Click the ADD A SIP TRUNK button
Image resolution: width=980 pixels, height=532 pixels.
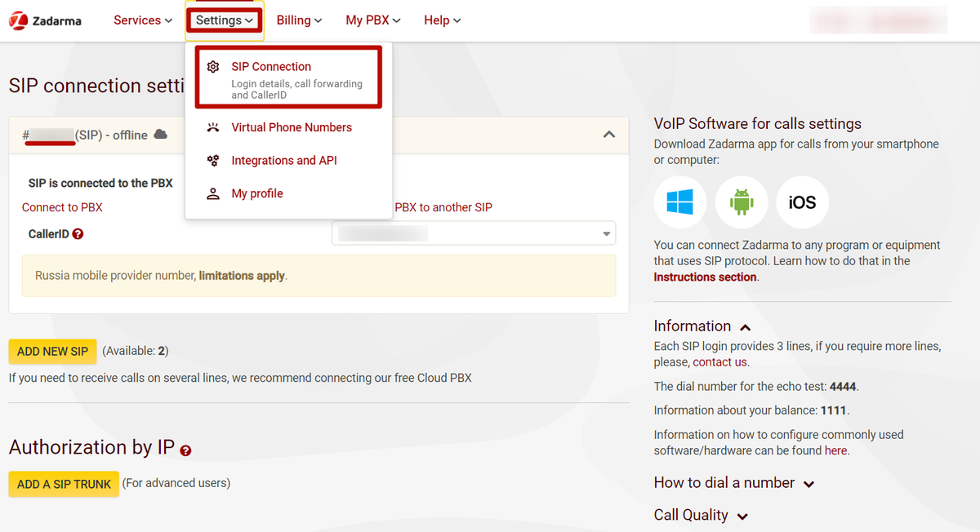pos(64,484)
